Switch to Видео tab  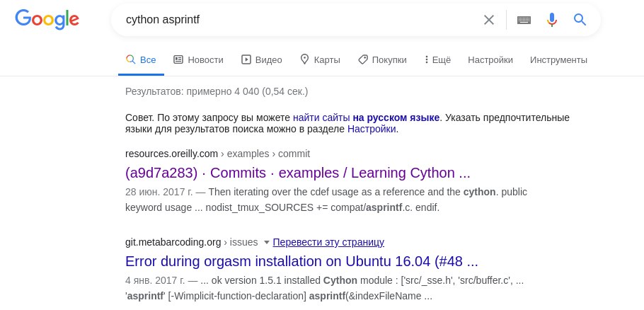262,60
